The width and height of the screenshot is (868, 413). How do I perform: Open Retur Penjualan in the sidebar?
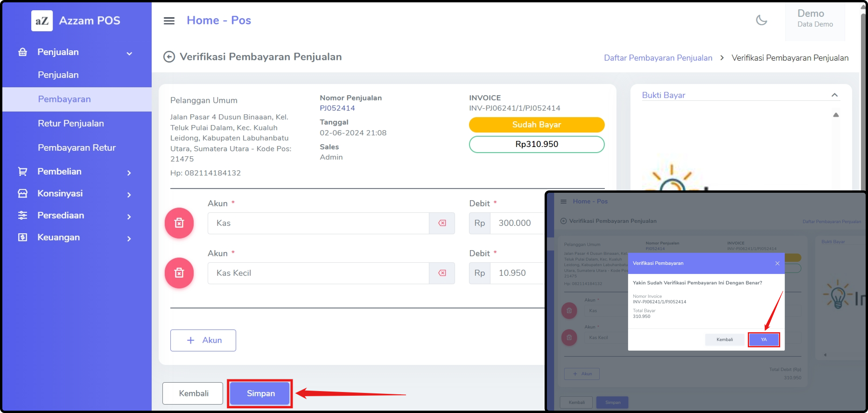(x=71, y=123)
